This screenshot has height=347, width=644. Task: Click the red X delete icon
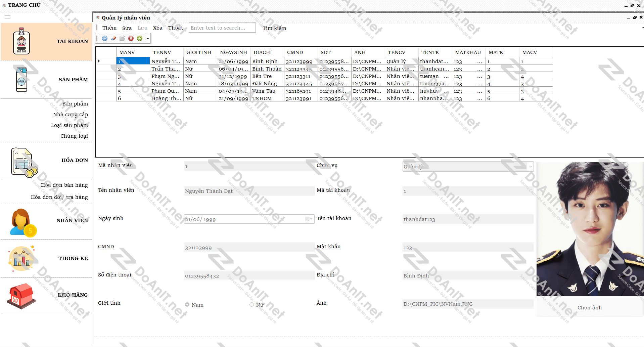tap(131, 39)
